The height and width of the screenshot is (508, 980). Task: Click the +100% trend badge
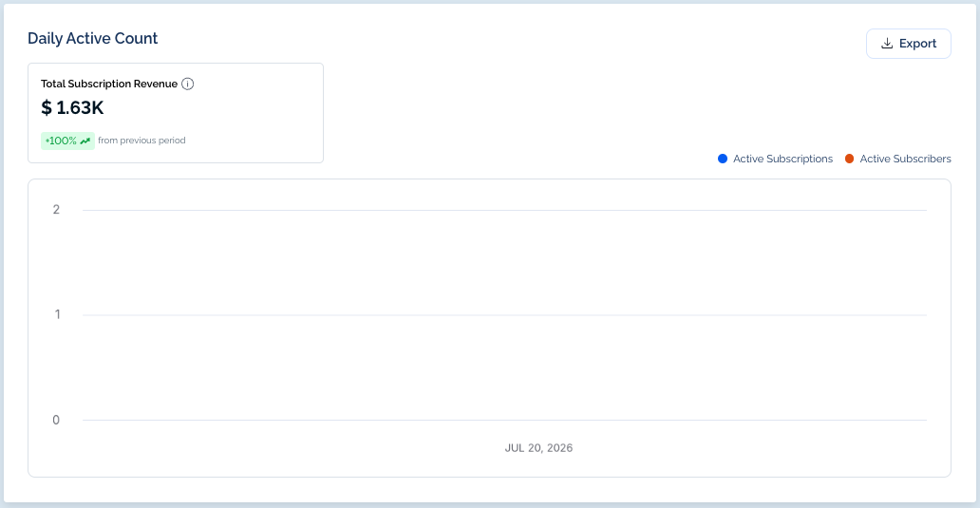(67, 141)
